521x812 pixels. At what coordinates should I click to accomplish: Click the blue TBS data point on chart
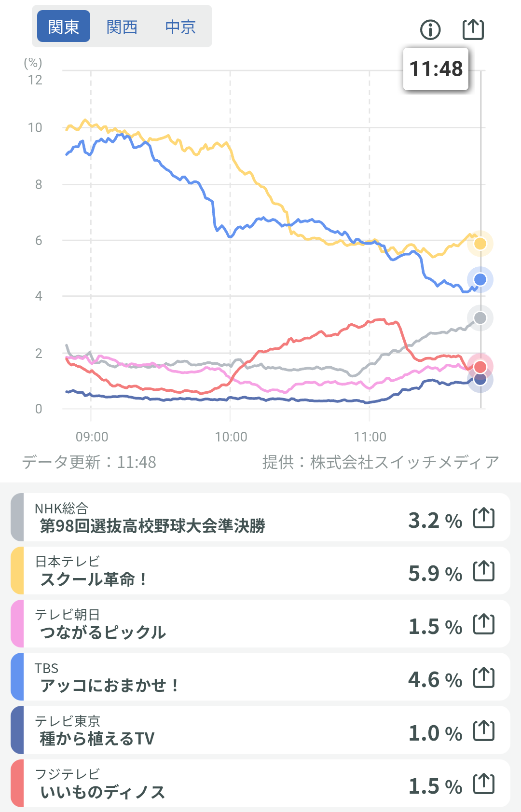(x=480, y=279)
